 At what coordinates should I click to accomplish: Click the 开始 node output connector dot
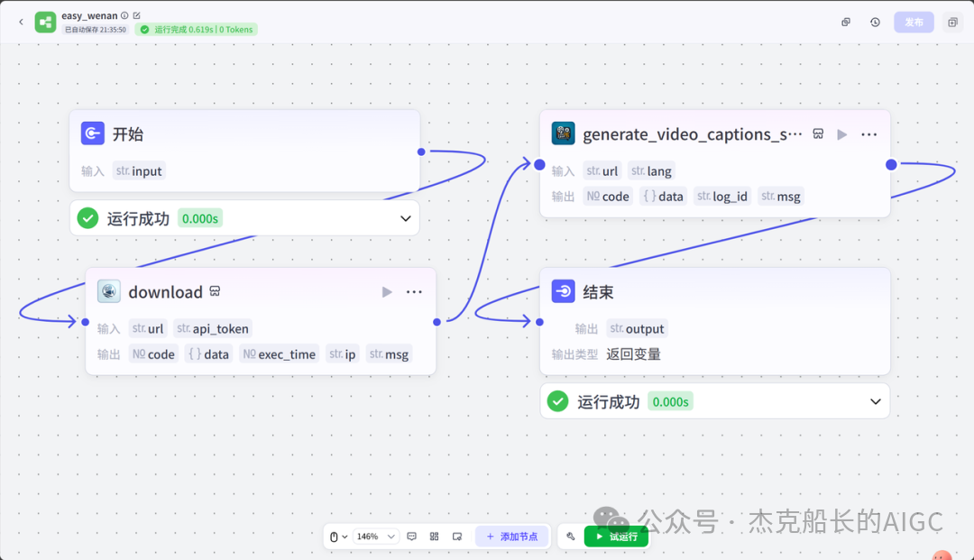point(421,151)
